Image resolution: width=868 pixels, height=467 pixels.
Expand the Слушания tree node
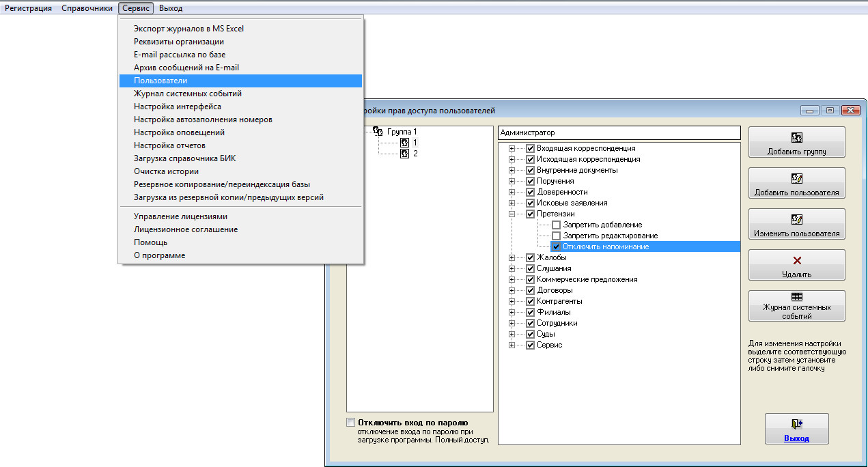tap(512, 268)
